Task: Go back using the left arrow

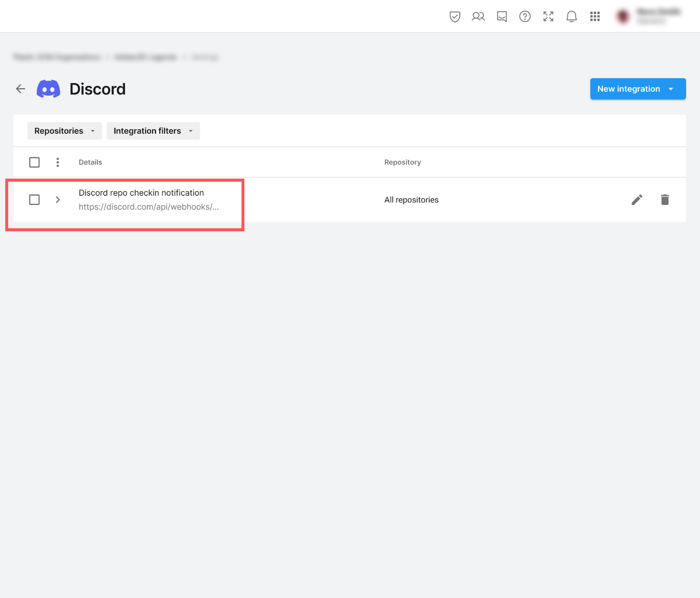Action: (x=21, y=89)
